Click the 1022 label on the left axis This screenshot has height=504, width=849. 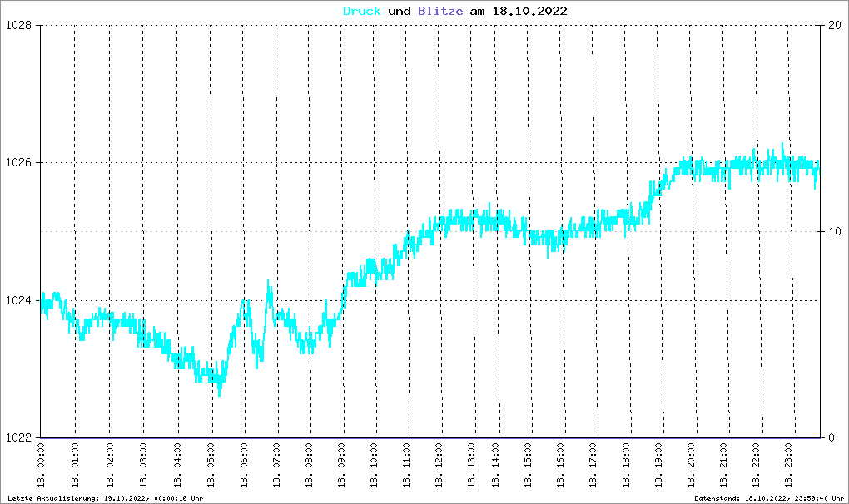pyautogui.click(x=19, y=438)
